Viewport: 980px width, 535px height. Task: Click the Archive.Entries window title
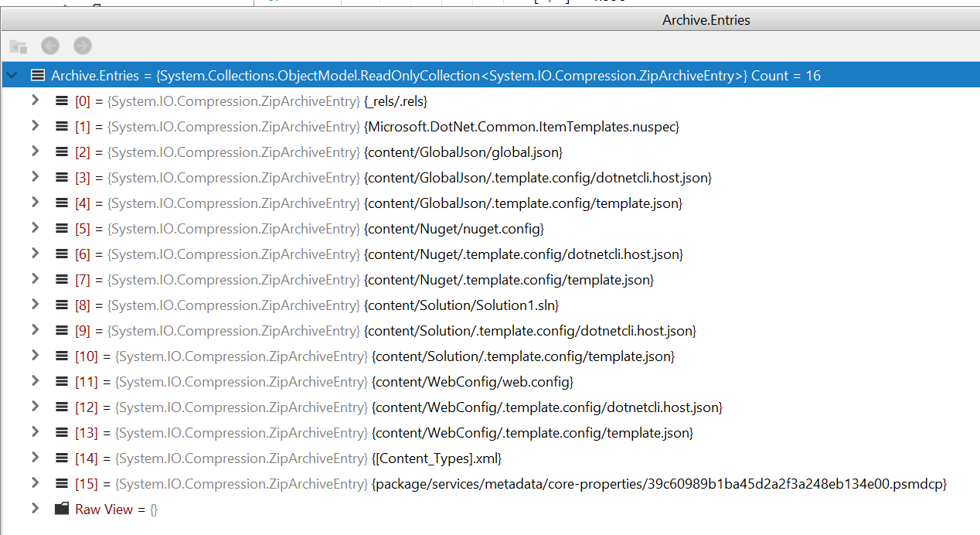tap(706, 20)
